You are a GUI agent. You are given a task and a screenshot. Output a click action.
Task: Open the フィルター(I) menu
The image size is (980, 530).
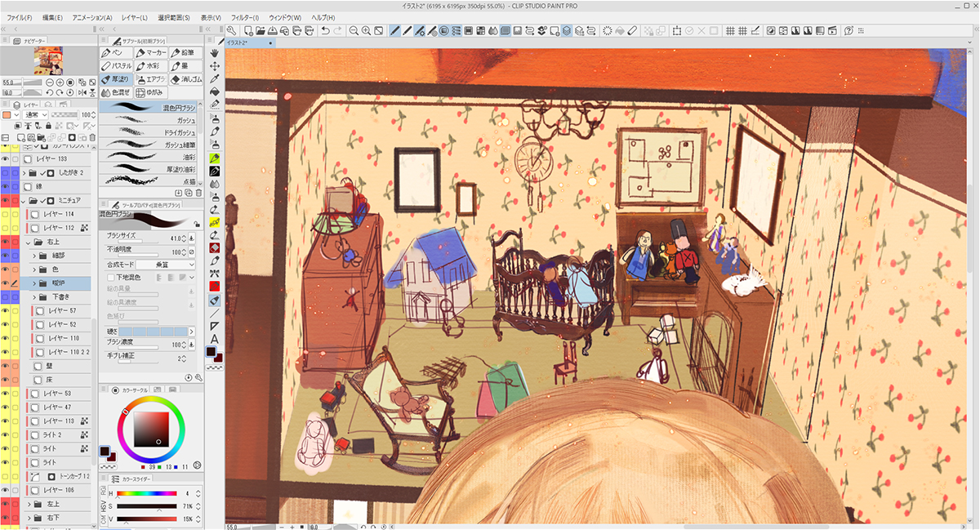[244, 17]
